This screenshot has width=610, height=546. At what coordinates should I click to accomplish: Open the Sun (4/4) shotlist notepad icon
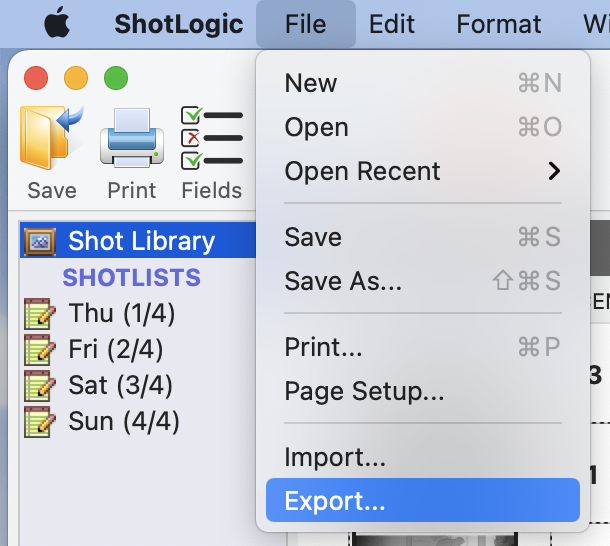40,422
